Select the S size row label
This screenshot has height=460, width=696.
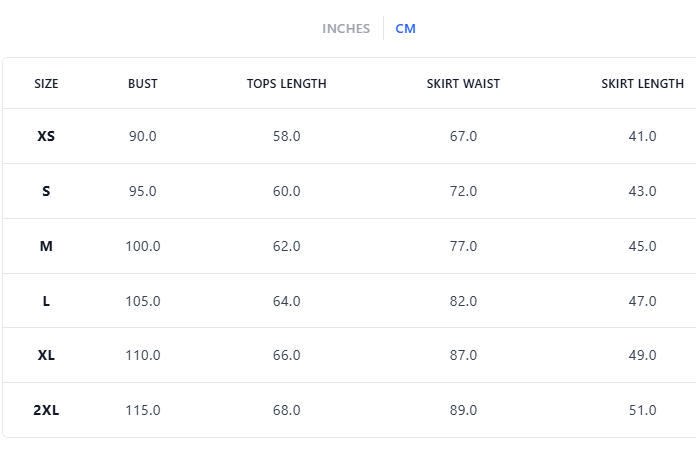46,191
